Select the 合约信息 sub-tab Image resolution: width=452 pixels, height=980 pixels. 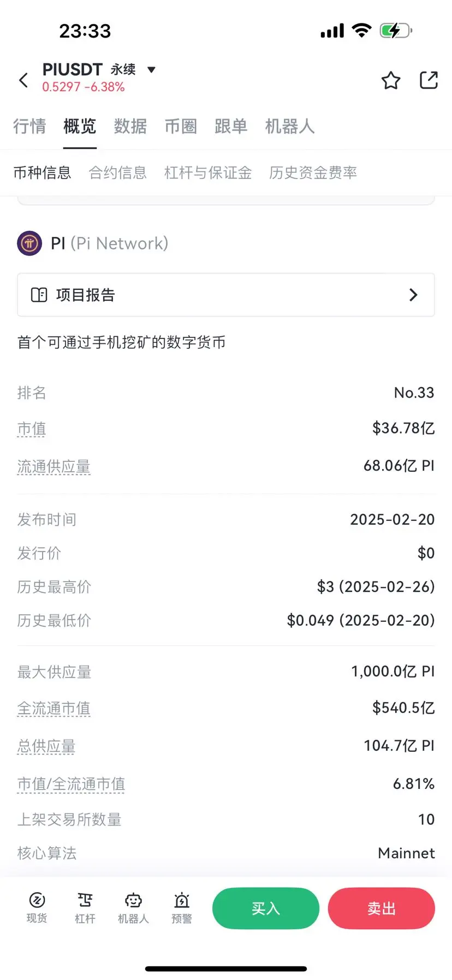pyautogui.click(x=118, y=173)
